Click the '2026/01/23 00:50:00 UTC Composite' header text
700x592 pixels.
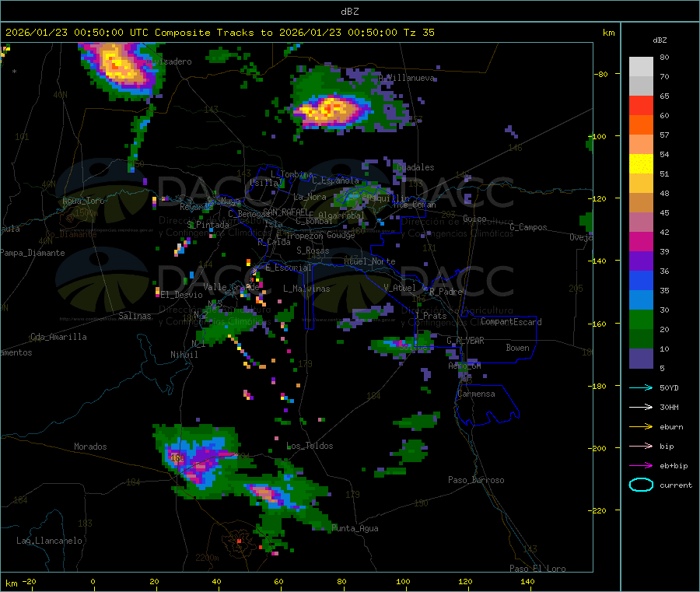[108, 33]
